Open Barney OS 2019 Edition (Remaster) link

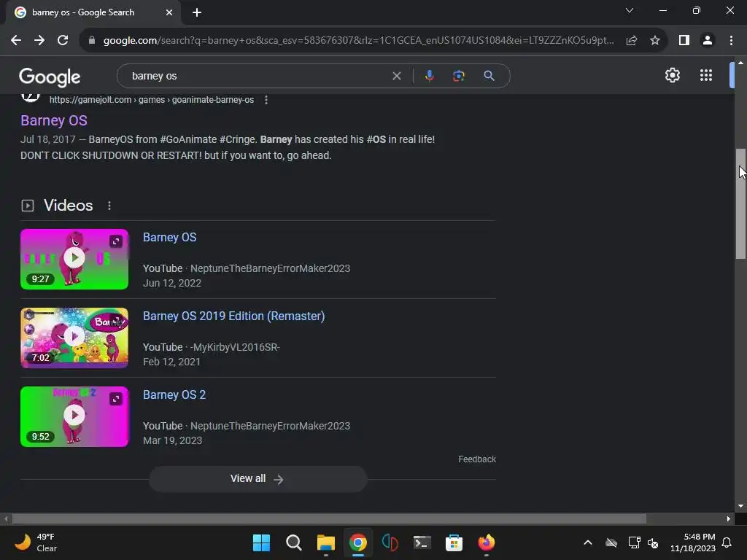[234, 316]
